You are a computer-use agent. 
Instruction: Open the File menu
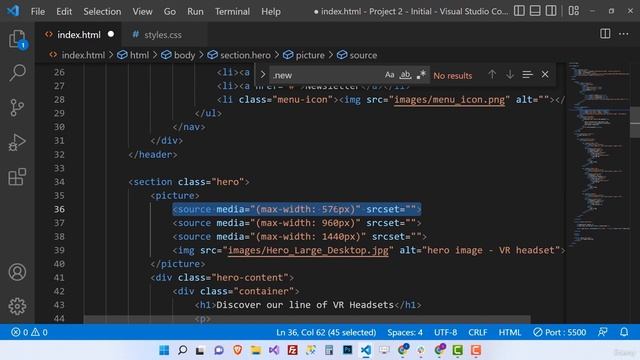point(38,11)
